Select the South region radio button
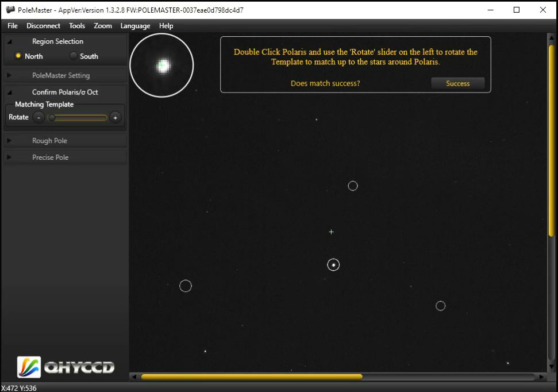This screenshot has width=558, height=392. tap(74, 56)
